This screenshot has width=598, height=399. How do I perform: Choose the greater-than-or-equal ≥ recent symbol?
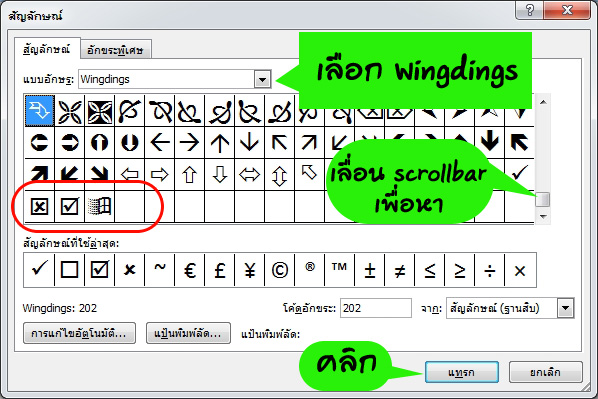(460, 270)
